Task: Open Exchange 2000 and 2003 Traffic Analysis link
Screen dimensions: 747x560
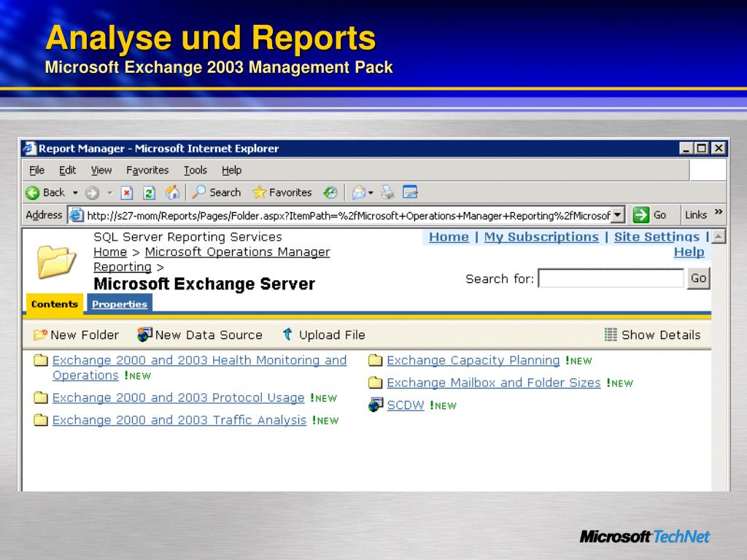Action: coord(179,420)
